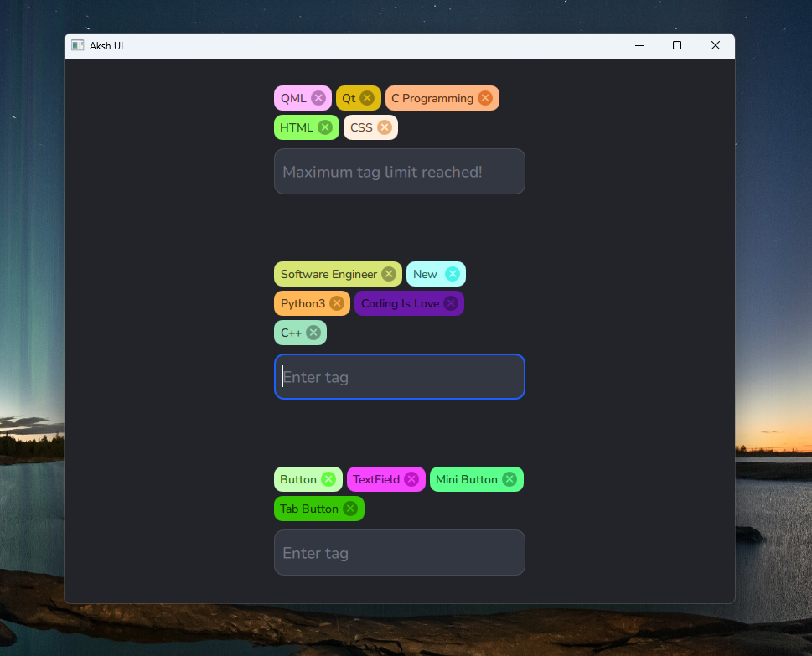Image resolution: width=812 pixels, height=656 pixels.
Task: Click the blue-outlined Enter tag input
Action: tap(399, 377)
